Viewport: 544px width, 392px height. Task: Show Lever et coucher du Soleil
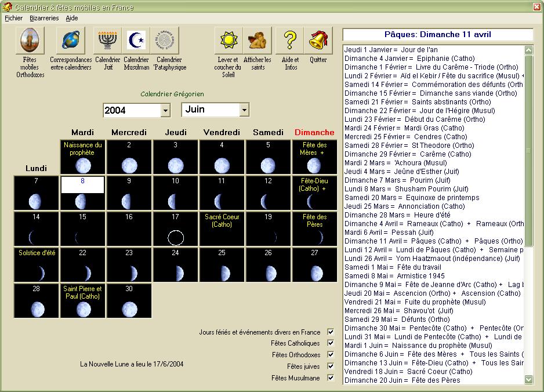(x=228, y=41)
